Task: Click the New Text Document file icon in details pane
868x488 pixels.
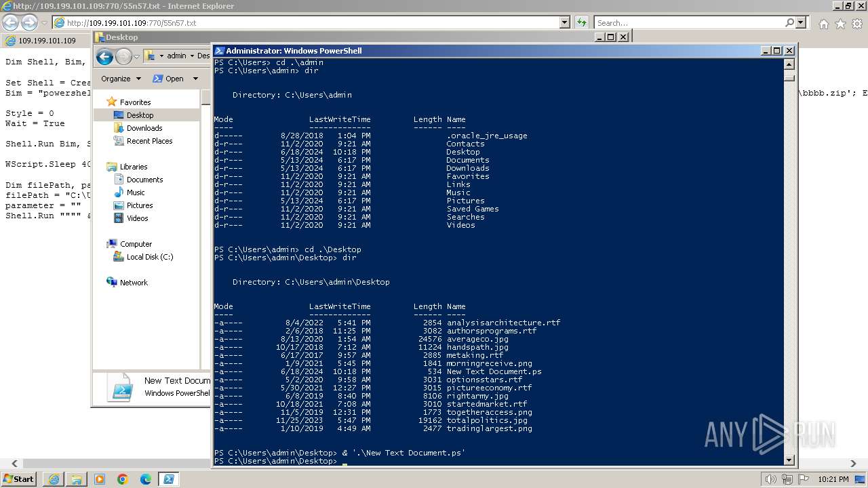Action: point(121,387)
